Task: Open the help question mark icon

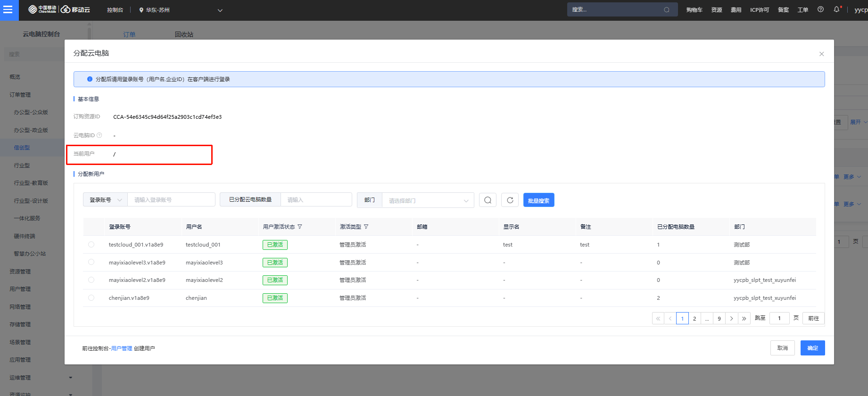Action: tap(820, 9)
